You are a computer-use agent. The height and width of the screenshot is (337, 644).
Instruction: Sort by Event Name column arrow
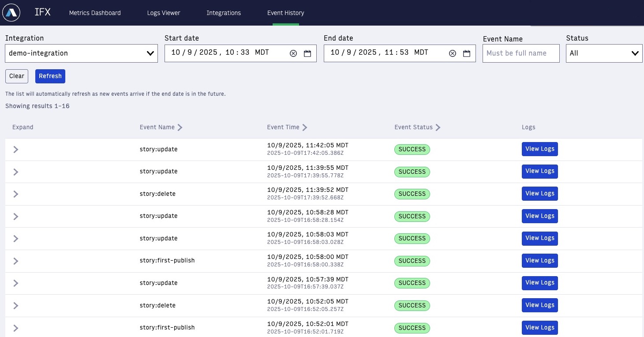180,127
